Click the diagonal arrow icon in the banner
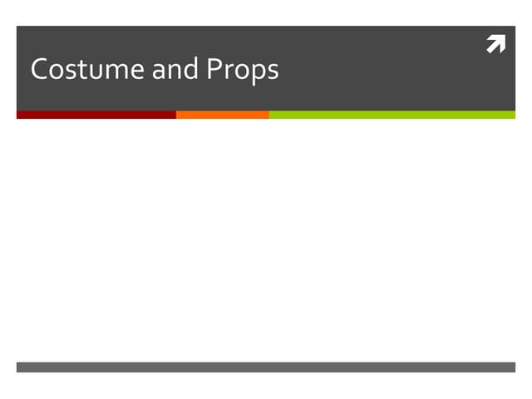This screenshot has width=532, height=399. coord(495,45)
